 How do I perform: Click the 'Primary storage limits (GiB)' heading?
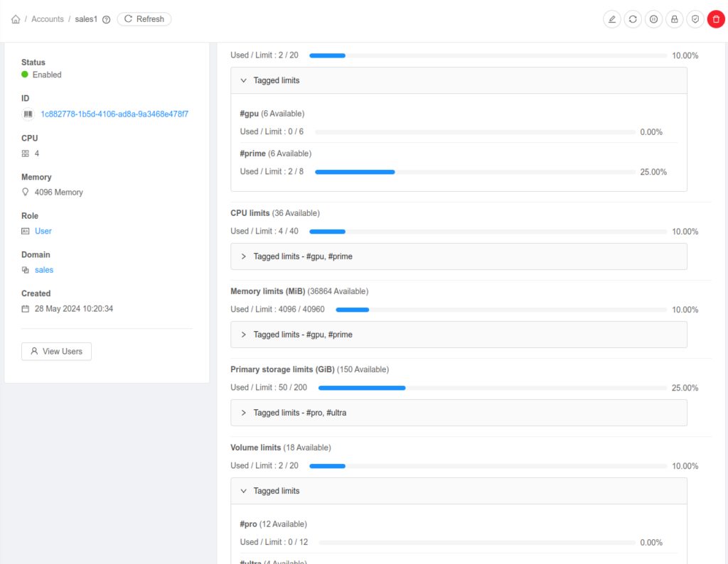[x=282, y=369]
